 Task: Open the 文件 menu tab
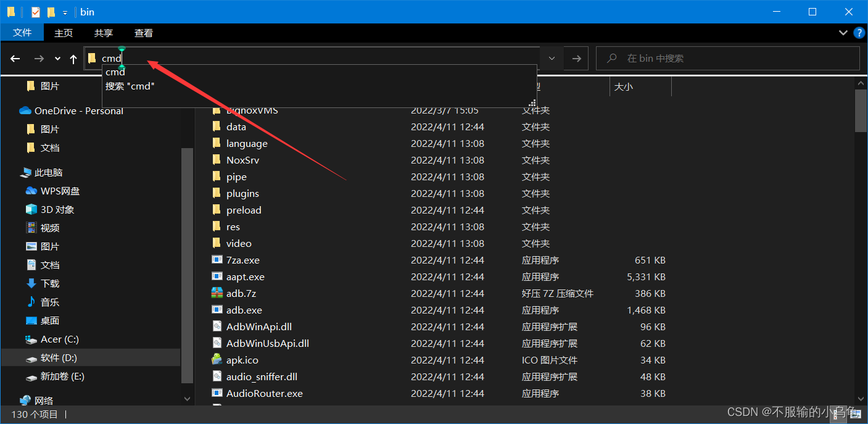coord(22,33)
